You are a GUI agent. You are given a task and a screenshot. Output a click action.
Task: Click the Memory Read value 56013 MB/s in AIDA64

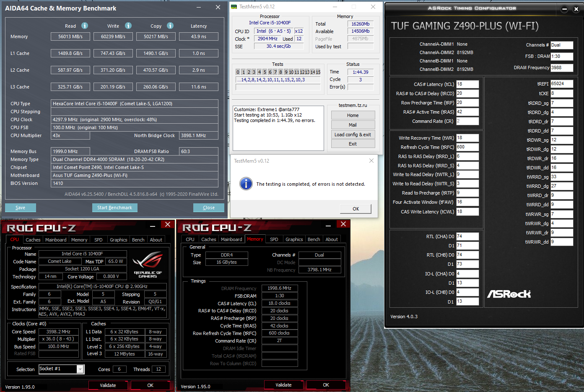(70, 36)
